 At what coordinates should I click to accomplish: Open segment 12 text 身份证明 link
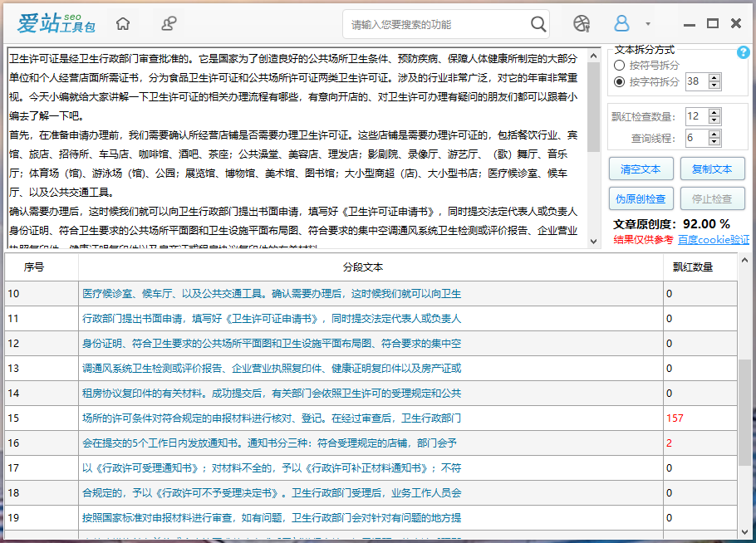[x=272, y=344]
